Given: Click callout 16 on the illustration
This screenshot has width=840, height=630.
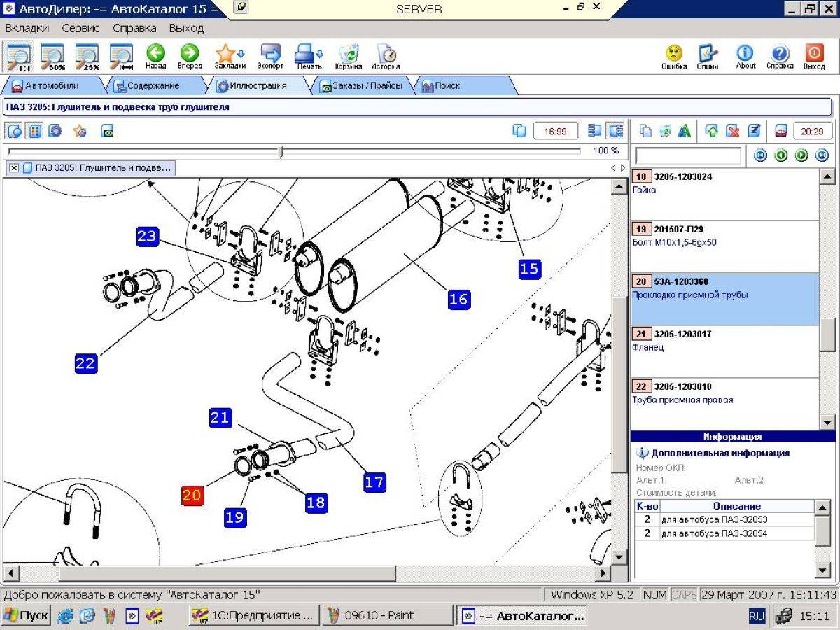Looking at the screenshot, I should tap(458, 300).
